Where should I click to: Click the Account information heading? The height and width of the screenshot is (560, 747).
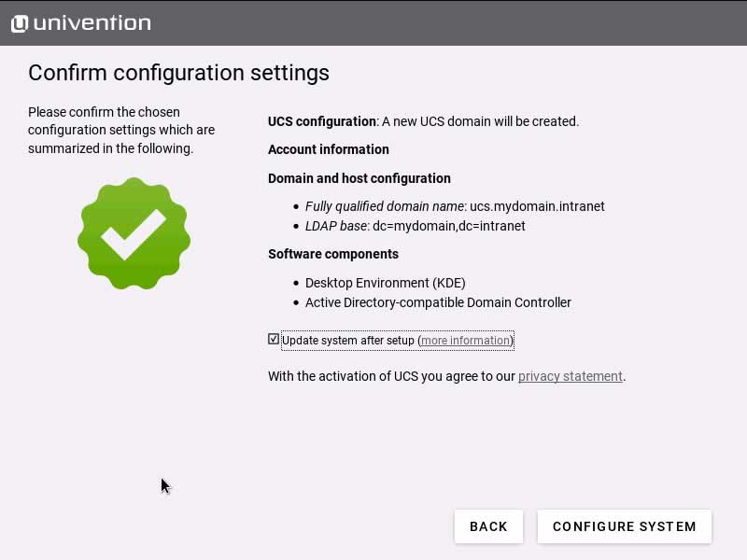pyautogui.click(x=328, y=149)
